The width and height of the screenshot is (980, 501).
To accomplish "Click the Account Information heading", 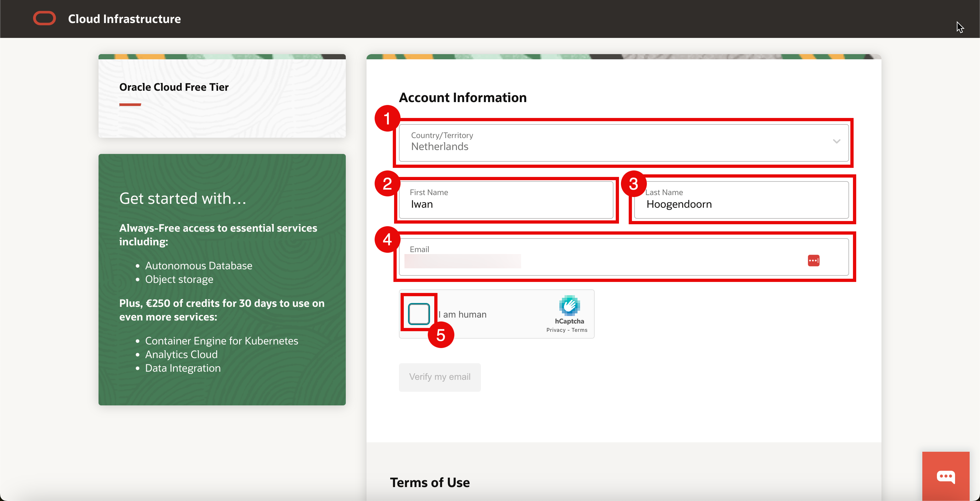I will [x=462, y=98].
